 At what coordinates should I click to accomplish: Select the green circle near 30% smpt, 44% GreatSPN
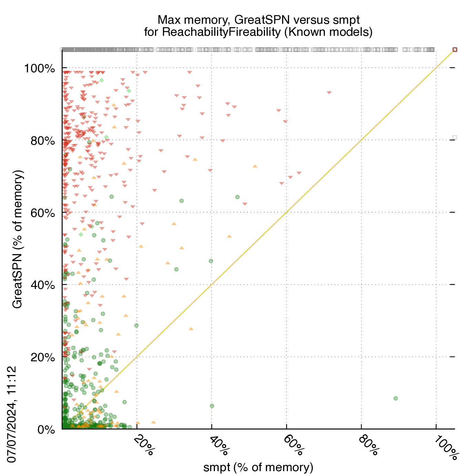coord(176,269)
